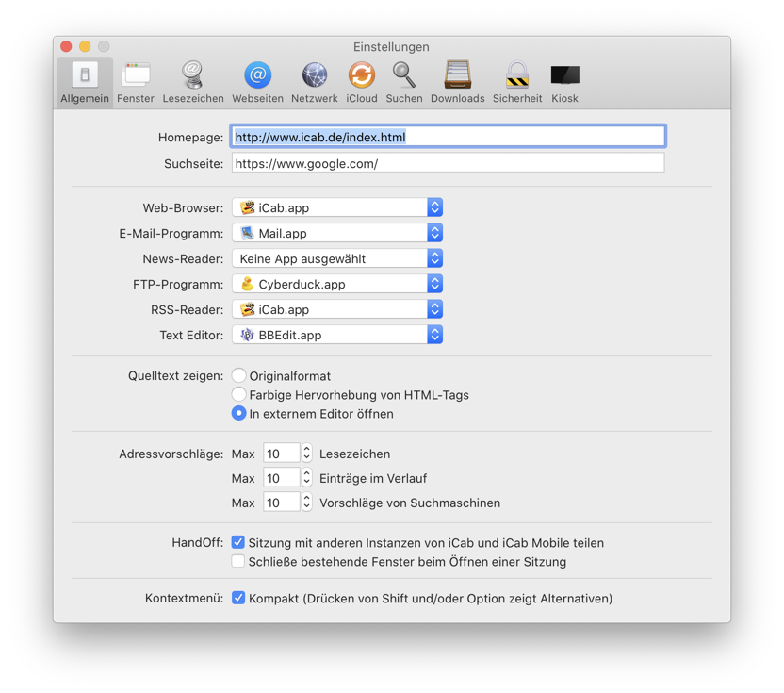Click the max Lesezeichen number field
This screenshot has width=784, height=693.
tap(282, 454)
